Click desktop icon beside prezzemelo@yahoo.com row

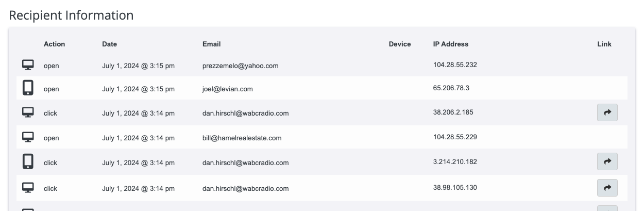(x=28, y=65)
